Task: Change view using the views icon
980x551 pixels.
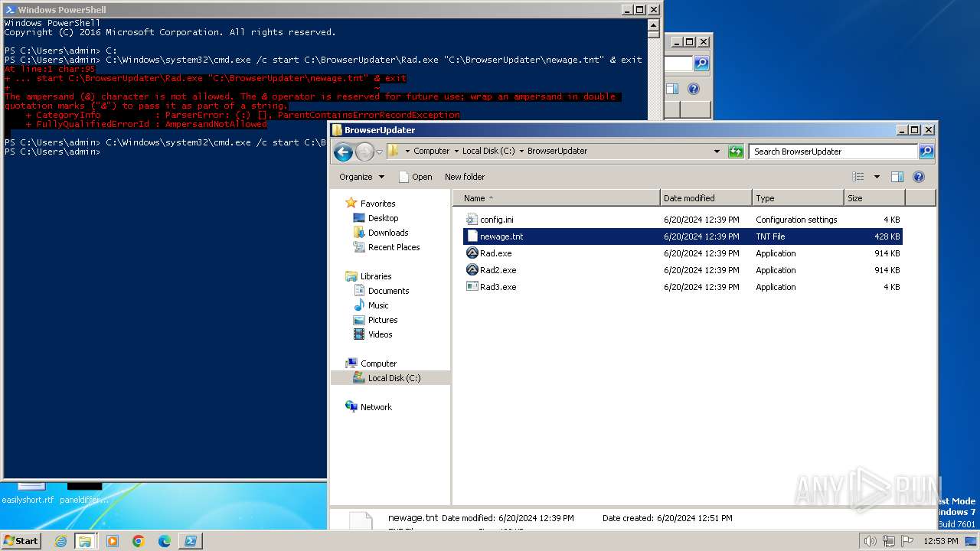Action: 857,177
